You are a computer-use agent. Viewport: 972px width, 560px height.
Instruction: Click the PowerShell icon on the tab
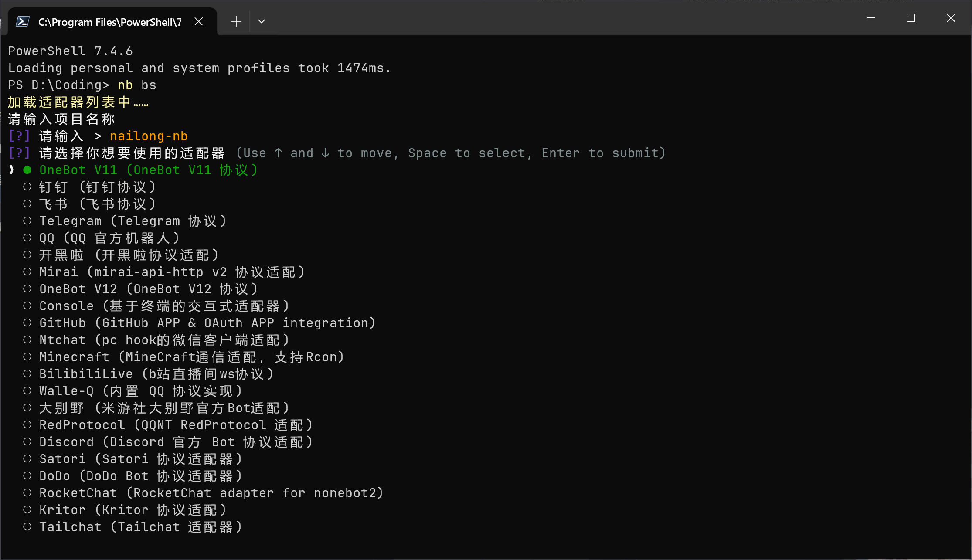coord(22,21)
